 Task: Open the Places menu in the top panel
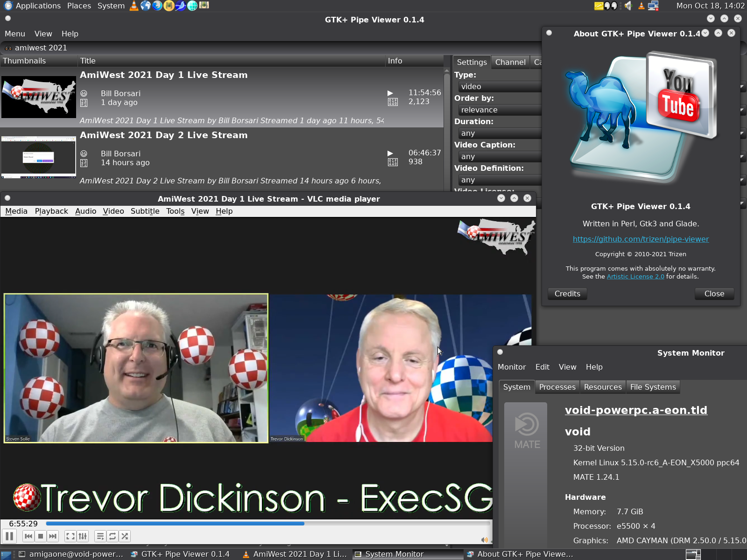[79, 6]
